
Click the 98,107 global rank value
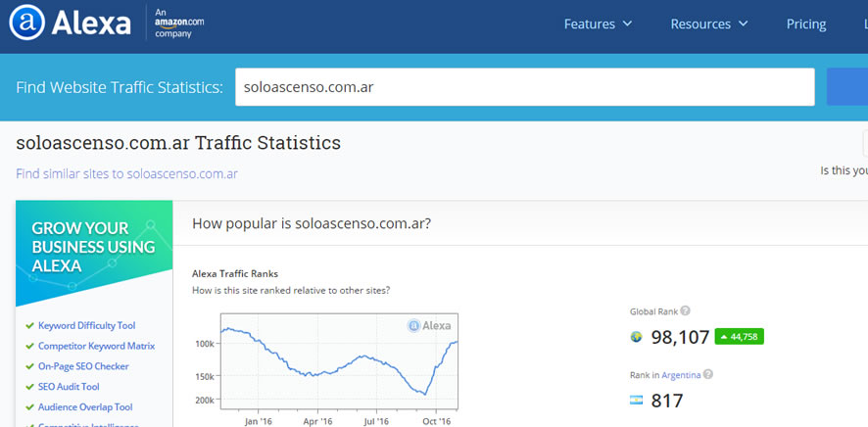point(680,337)
